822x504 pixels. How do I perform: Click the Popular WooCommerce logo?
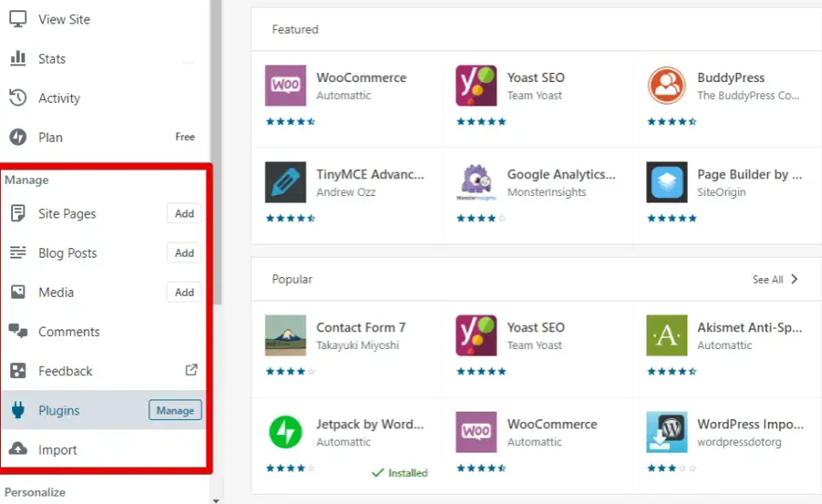pyautogui.click(x=476, y=432)
